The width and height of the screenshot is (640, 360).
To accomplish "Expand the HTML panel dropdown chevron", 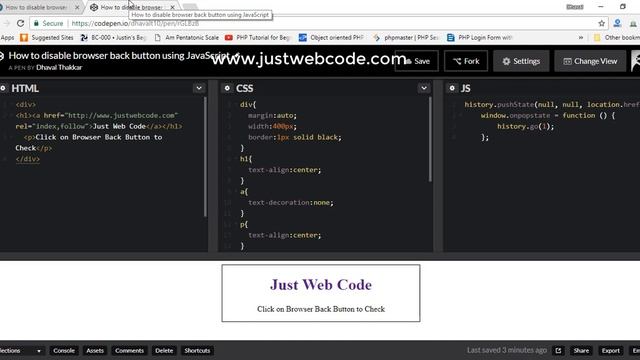I will tap(199, 88).
